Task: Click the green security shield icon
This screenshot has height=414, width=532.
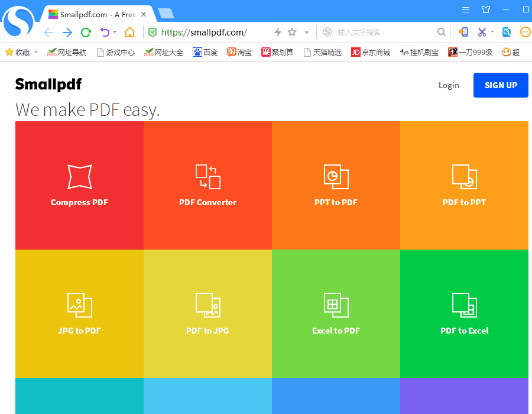Action: point(153,33)
